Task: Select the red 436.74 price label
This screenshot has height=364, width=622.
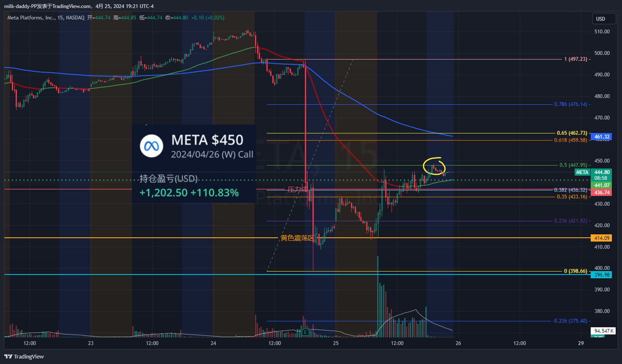Action: point(601,192)
